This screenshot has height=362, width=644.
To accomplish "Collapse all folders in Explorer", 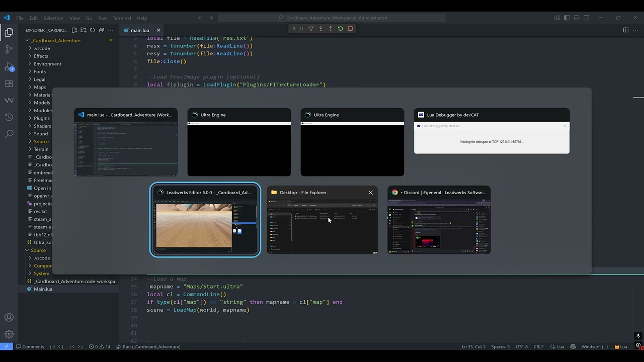I will (102, 30).
